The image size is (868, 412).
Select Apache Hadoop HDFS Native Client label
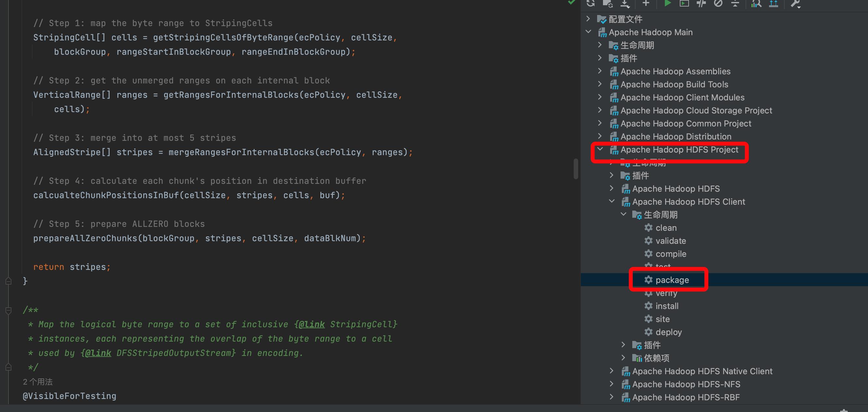tap(702, 371)
